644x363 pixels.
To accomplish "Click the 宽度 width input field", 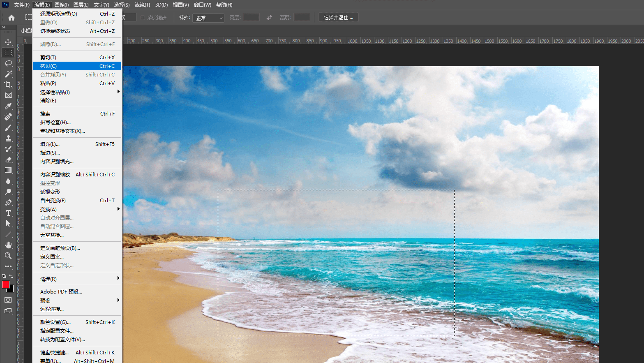I will [x=251, y=17].
